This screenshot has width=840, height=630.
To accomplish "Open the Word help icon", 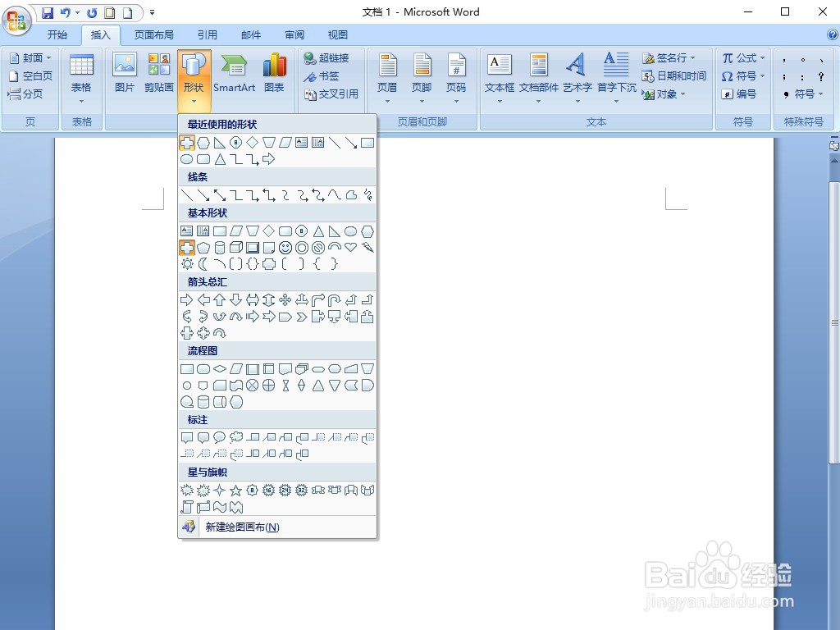I will coord(832,34).
